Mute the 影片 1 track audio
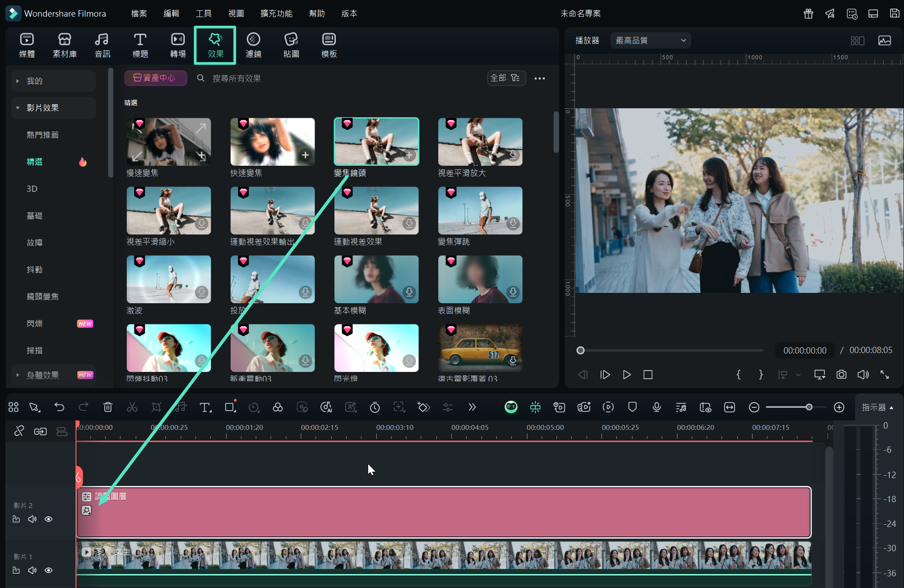The height and width of the screenshot is (588, 904). pyautogui.click(x=32, y=570)
